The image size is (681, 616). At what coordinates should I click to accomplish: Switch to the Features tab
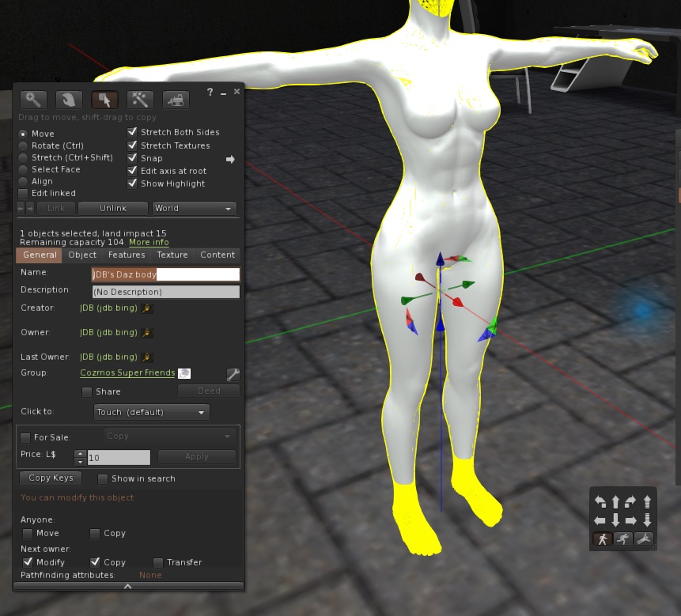point(127,255)
